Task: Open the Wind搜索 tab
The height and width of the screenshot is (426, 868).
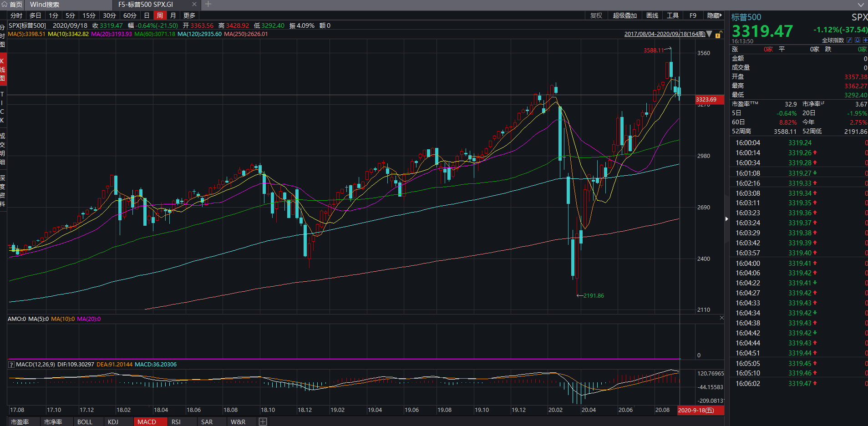Action: [45, 5]
